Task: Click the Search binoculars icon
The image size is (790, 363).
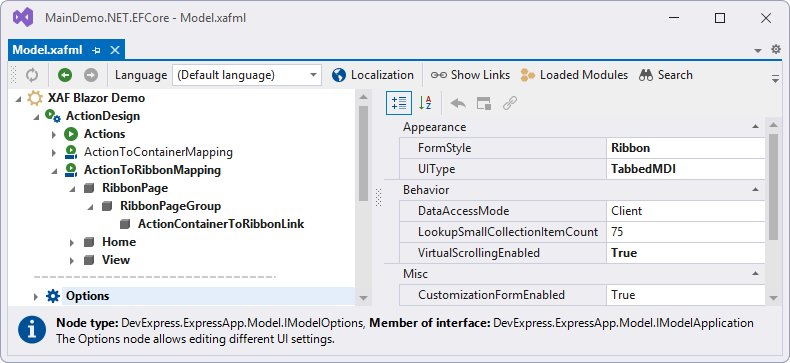Action: (646, 75)
